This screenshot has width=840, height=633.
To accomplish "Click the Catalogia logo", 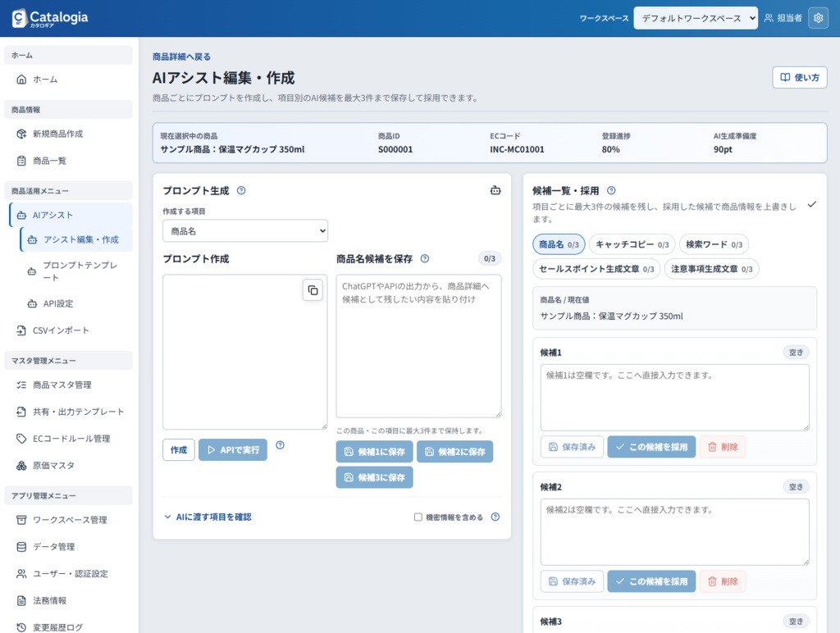I will 50,18.
